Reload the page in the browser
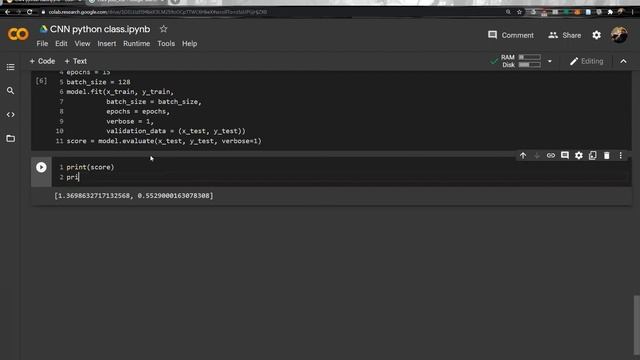This screenshot has height=360, width=640. pos(29,12)
